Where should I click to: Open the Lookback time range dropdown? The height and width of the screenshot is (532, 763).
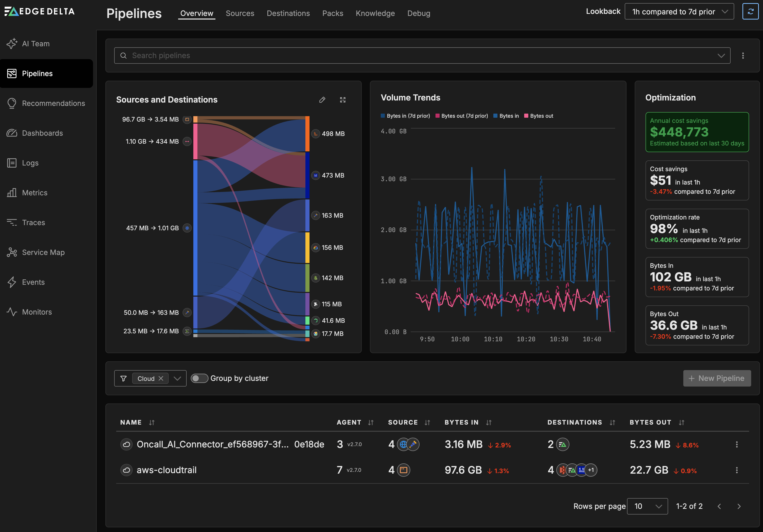679,12
